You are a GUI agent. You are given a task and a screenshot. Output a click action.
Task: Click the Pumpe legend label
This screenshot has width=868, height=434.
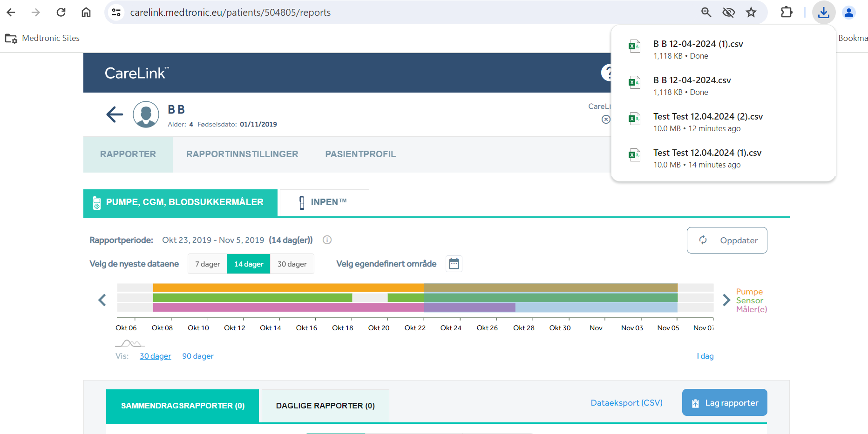tap(749, 292)
